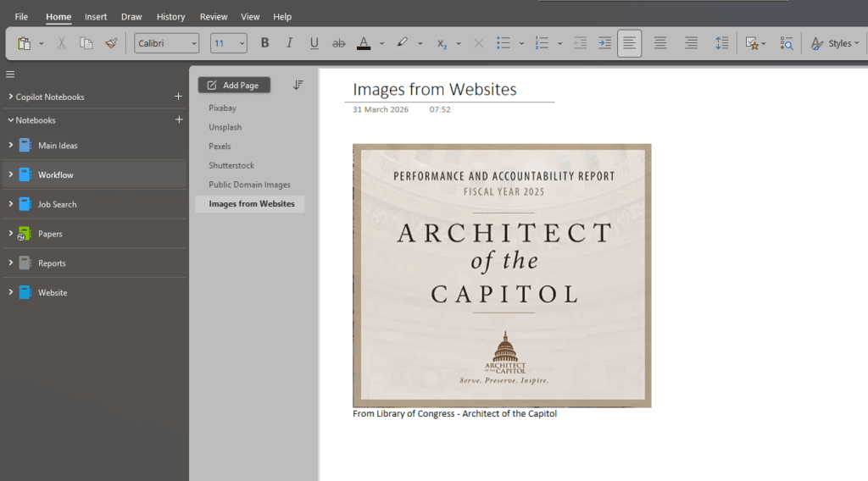868x481 pixels.
Task: Open the Help tab
Action: point(281,17)
